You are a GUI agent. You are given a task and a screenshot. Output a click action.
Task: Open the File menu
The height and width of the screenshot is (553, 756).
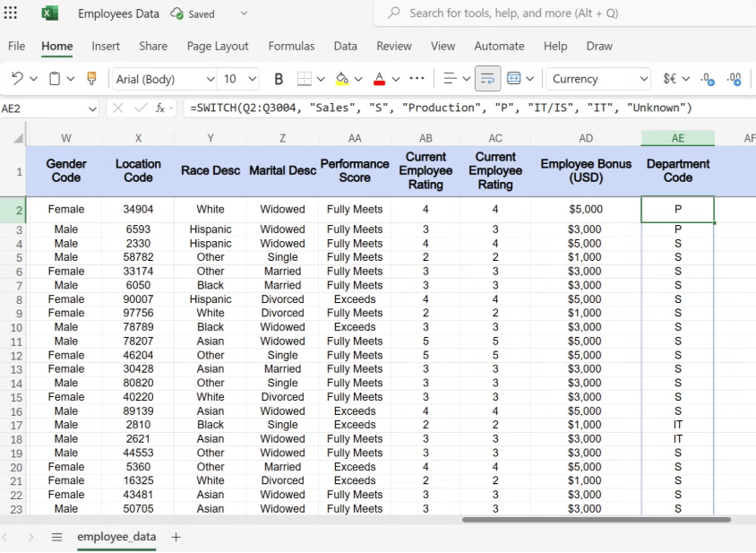16,47
